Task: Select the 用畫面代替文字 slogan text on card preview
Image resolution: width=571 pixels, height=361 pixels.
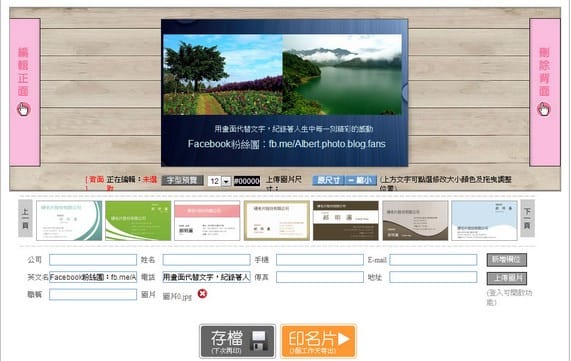Action: point(294,129)
